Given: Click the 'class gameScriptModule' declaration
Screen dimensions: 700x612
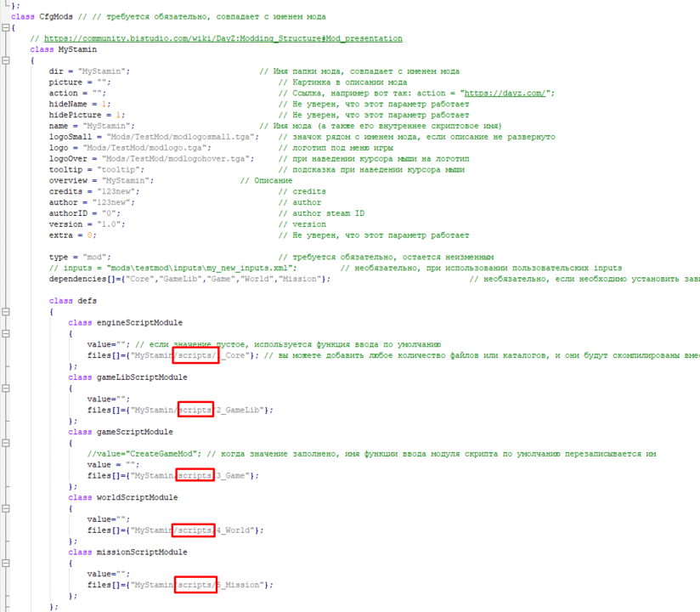Looking at the screenshot, I should 121,432.
